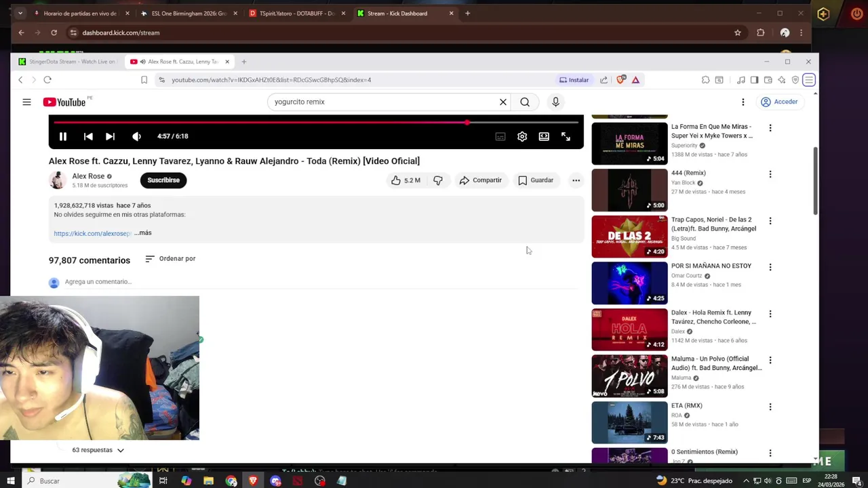Open options for 'Trap Capos, Noriel - De las 2'
Image resolution: width=868 pixels, height=488 pixels.
point(770,221)
